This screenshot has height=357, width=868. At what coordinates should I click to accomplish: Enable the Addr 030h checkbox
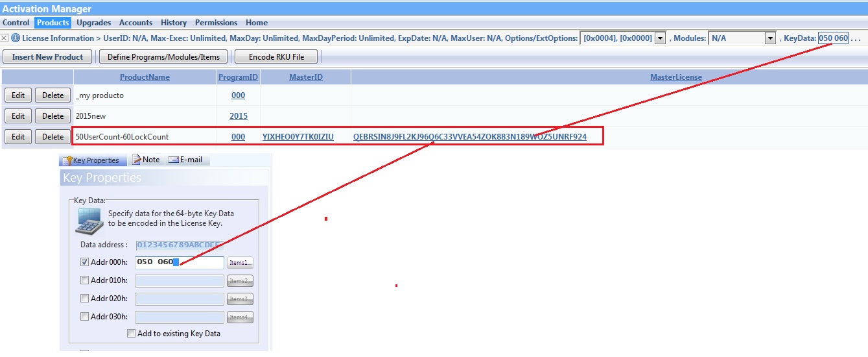84,317
